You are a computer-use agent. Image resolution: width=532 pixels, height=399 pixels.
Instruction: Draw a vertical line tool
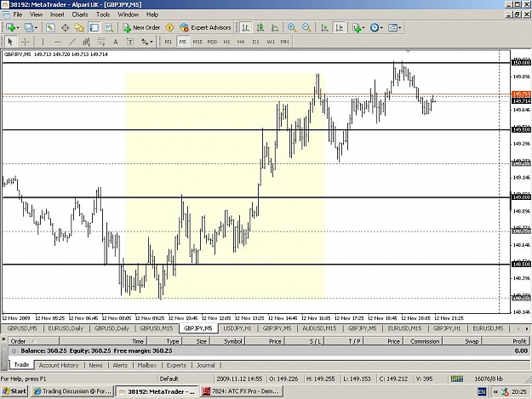(43, 42)
